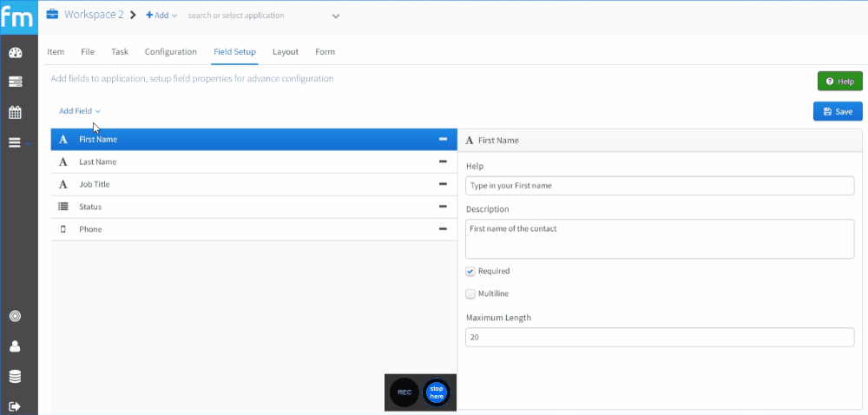
Task: Open the calendar icon in sidebar
Action: [x=16, y=112]
